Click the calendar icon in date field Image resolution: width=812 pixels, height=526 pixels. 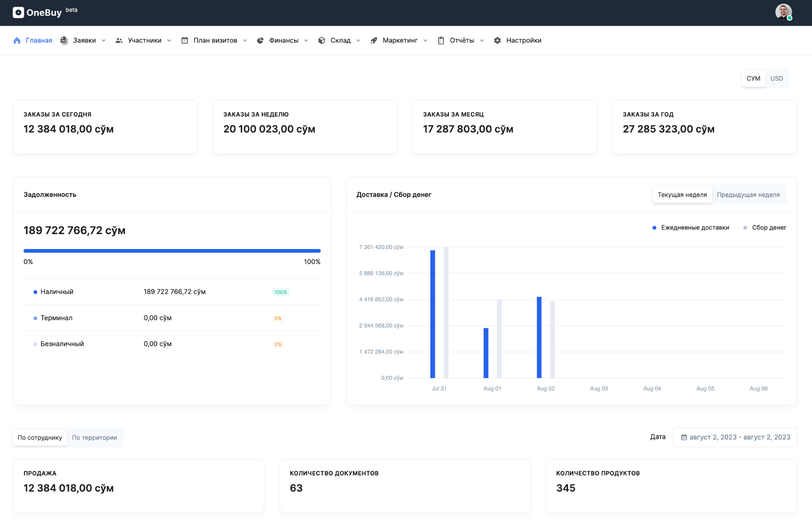(x=684, y=437)
